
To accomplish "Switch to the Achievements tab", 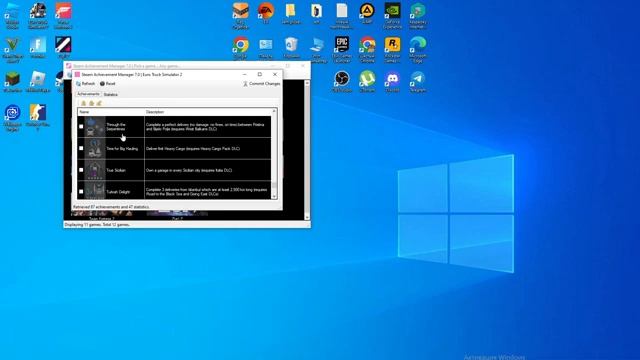I will coord(88,94).
